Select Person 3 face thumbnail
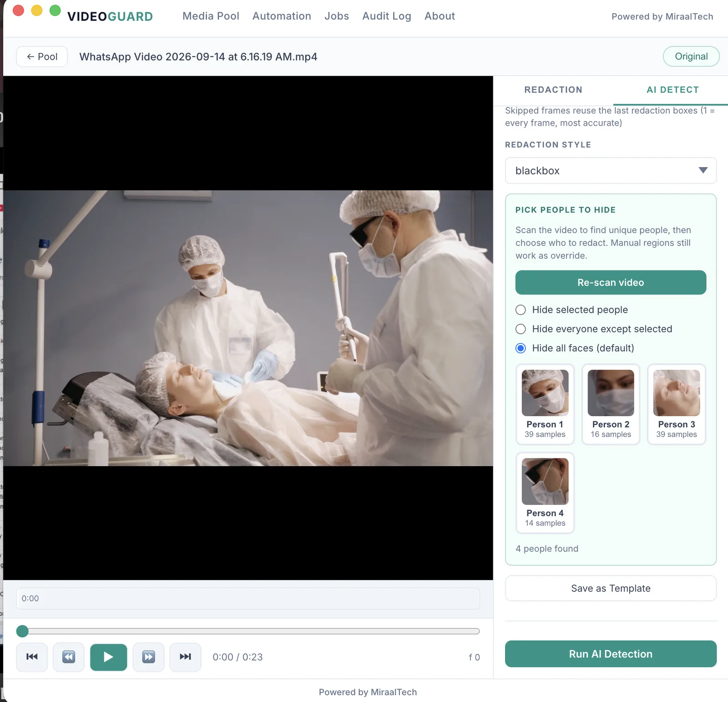 [x=677, y=404]
